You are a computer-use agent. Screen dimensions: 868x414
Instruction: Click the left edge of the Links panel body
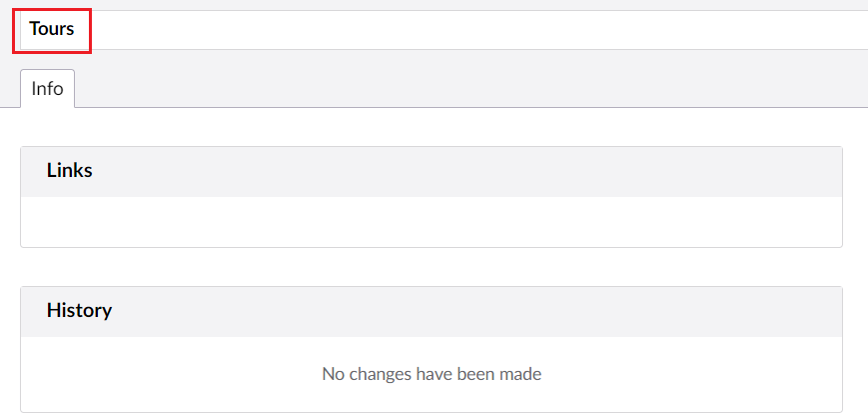point(32,221)
